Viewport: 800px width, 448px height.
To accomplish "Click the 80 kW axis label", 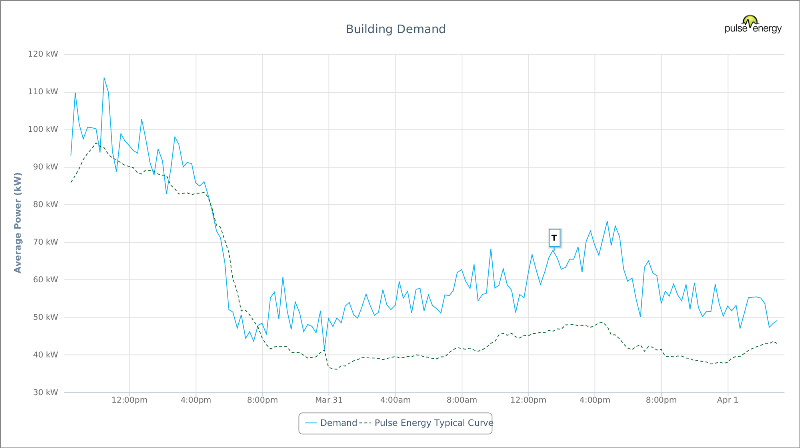I will pos(45,205).
